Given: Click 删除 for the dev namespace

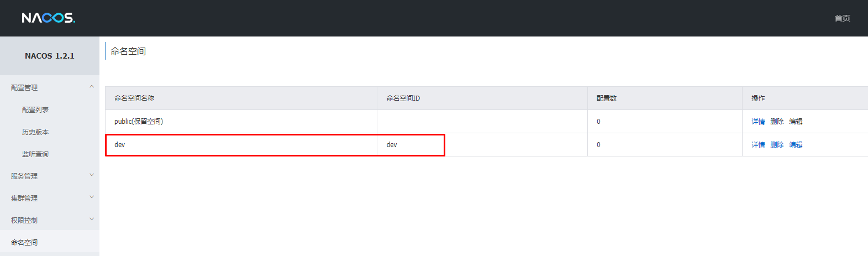Looking at the screenshot, I should pyautogui.click(x=777, y=145).
